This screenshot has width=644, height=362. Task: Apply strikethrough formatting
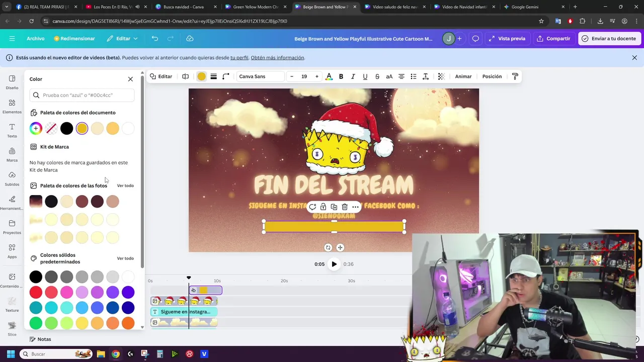[x=377, y=76]
